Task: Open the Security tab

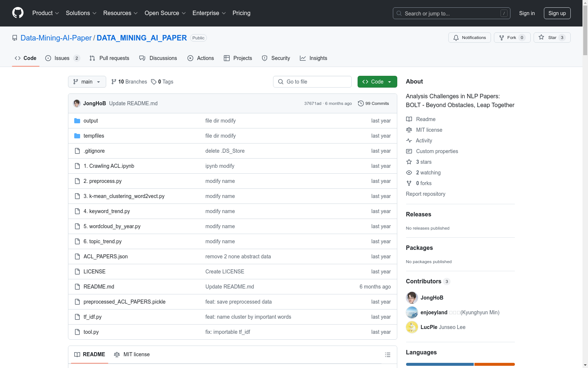Action: tap(276, 58)
